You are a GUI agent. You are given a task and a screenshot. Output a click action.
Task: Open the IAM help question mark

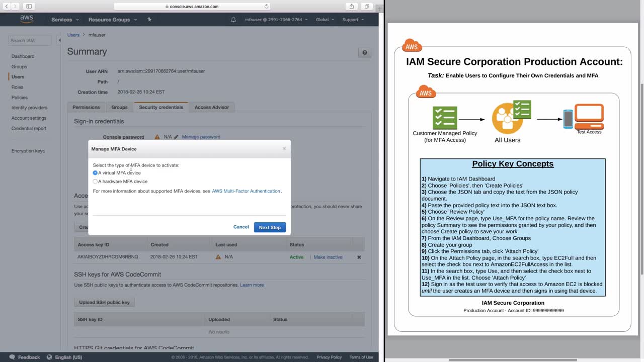(x=365, y=52)
